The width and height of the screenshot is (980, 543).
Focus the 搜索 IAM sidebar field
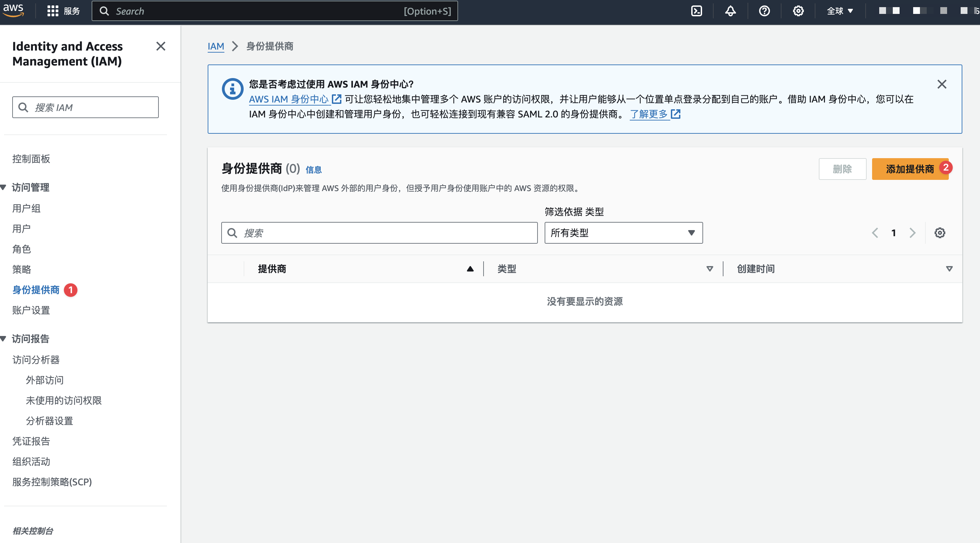click(85, 107)
